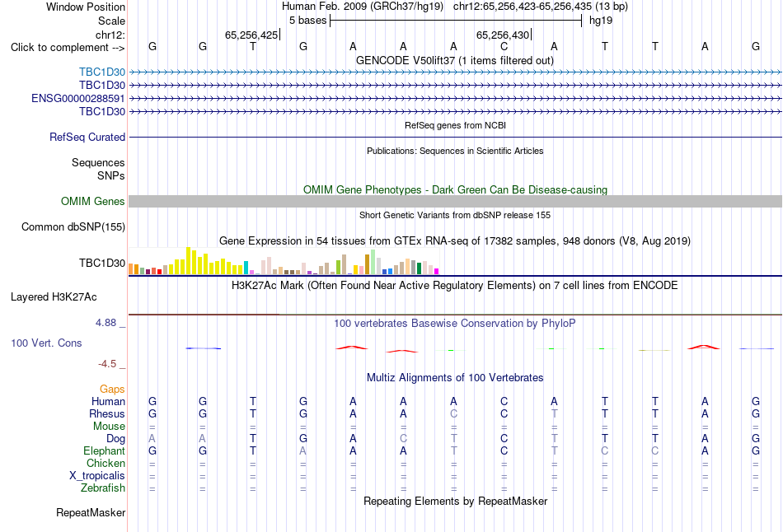Image resolution: width=783 pixels, height=532 pixels.
Task: Select the Dog species row label
Action: click(115, 439)
